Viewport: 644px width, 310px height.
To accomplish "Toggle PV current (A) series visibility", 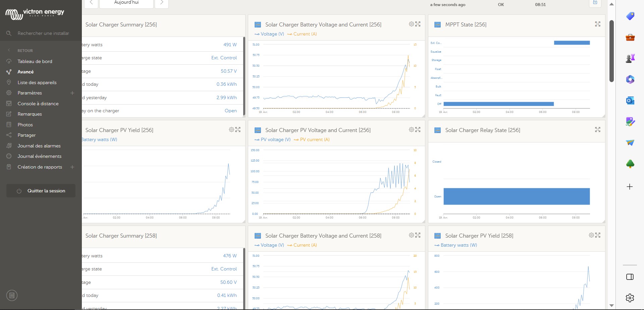I will click(312, 140).
